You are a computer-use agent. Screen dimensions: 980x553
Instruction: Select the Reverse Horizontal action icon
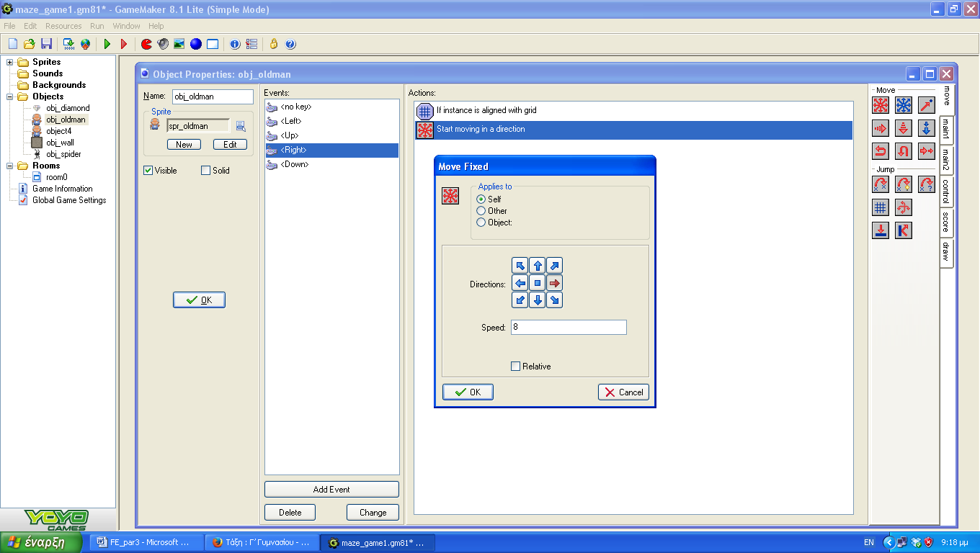(881, 151)
